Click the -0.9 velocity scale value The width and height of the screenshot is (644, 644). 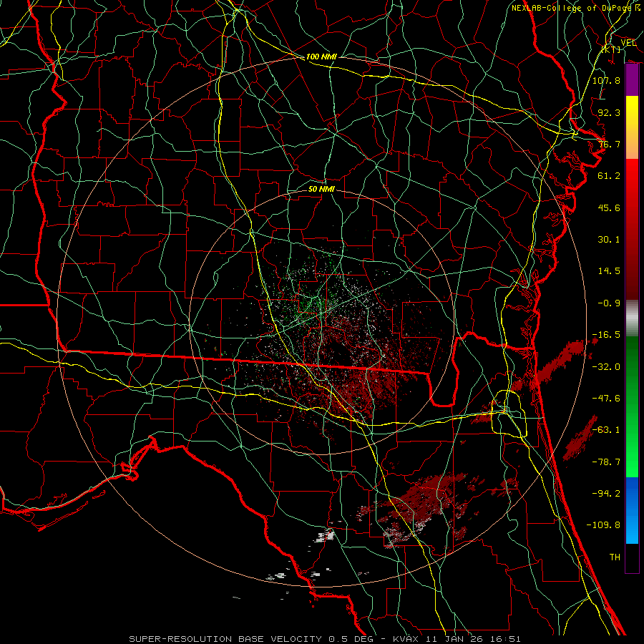609,303
